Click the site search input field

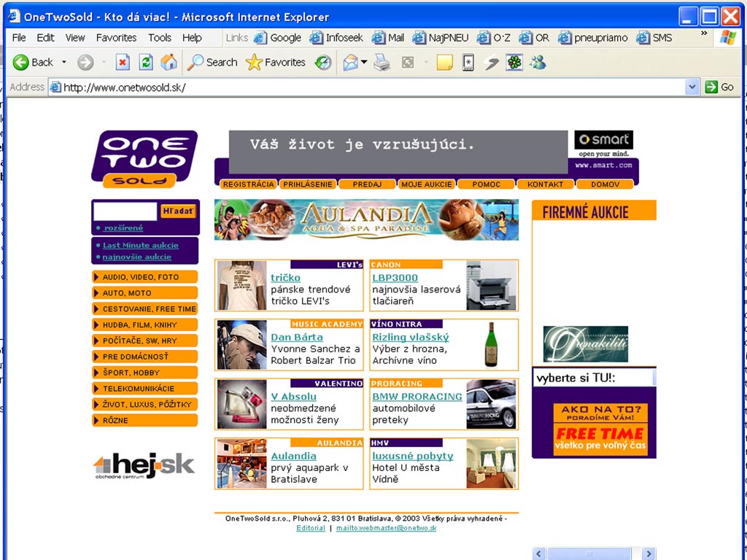point(125,211)
